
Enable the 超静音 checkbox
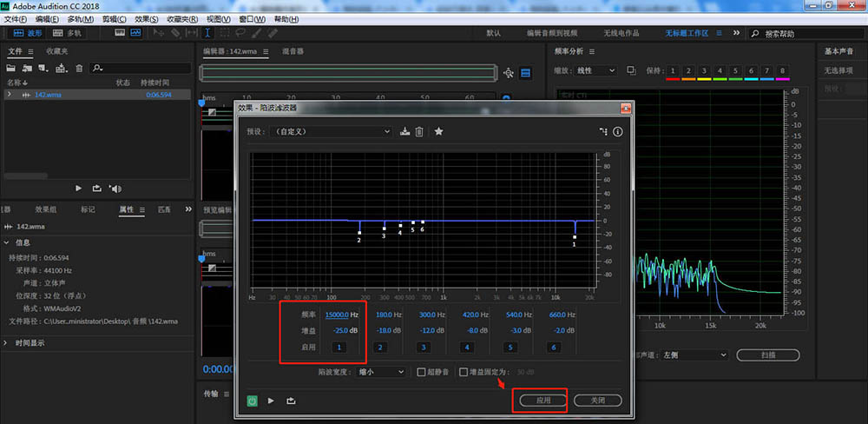click(421, 372)
